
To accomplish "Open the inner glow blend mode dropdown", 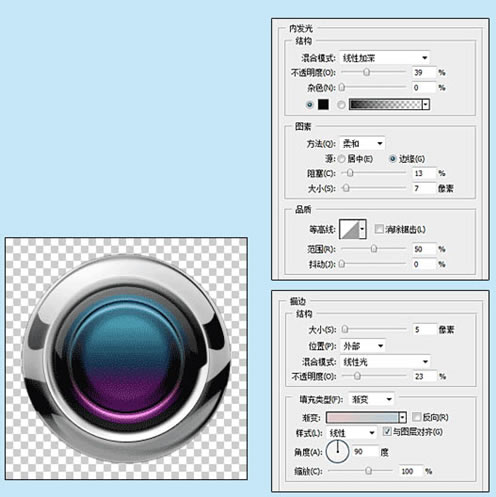I will pos(384,58).
